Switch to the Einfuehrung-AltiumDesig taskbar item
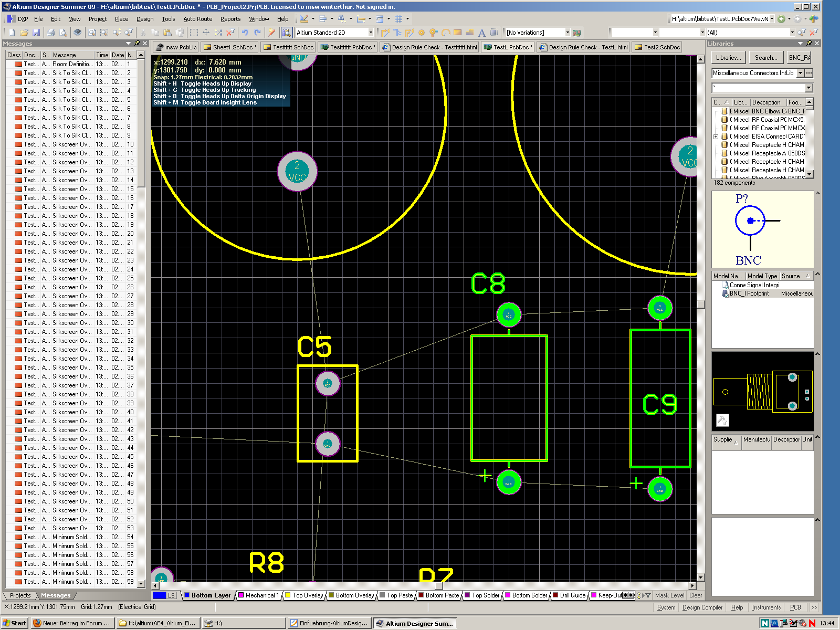840x630 pixels. (330, 623)
